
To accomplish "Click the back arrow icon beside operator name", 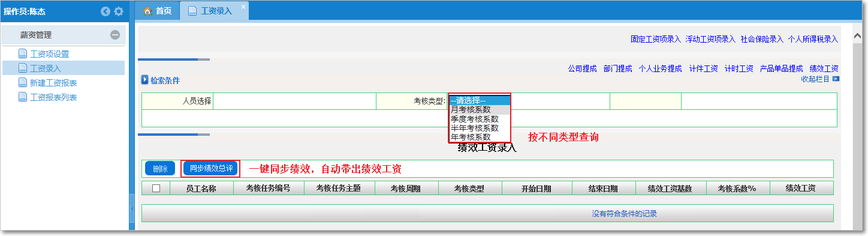I will 106,11.
